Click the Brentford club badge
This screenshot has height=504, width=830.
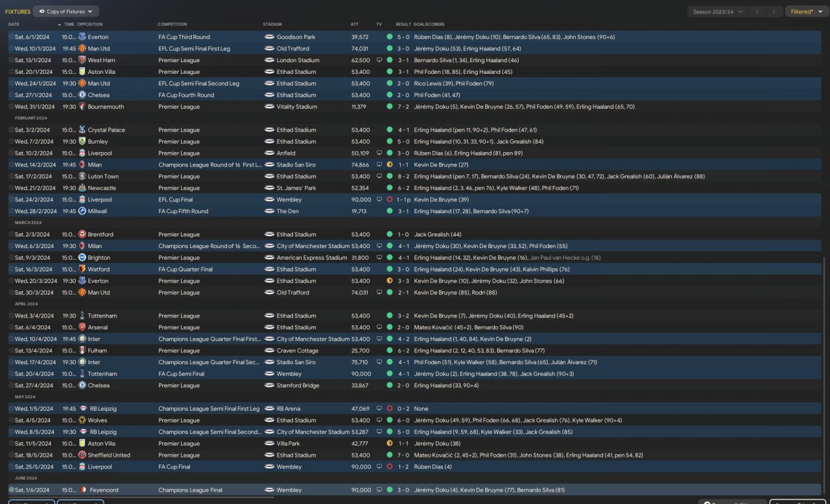(82, 235)
